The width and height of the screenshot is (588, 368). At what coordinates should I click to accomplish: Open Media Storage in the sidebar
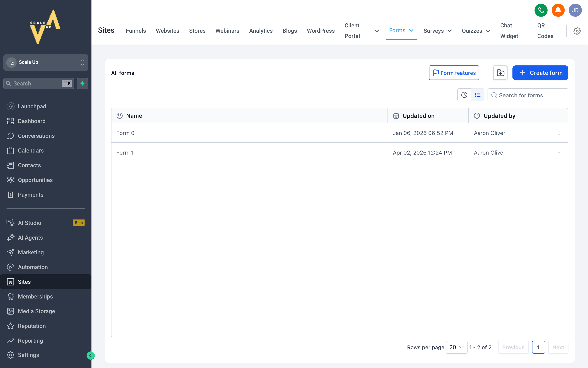pyautogui.click(x=46, y=311)
